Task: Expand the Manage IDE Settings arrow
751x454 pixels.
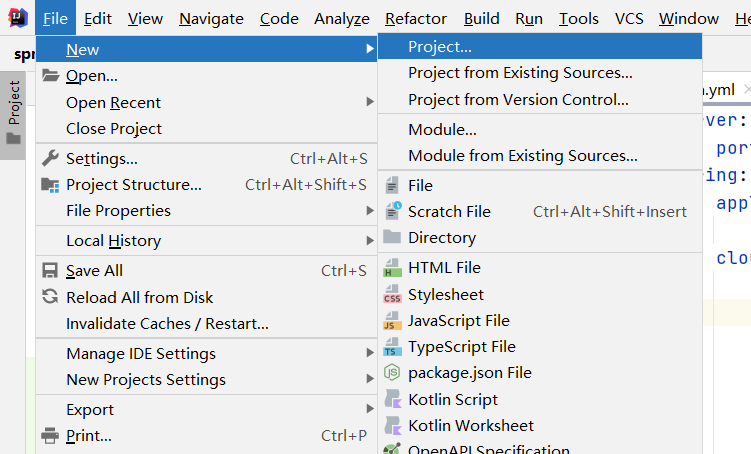Action: [x=370, y=353]
